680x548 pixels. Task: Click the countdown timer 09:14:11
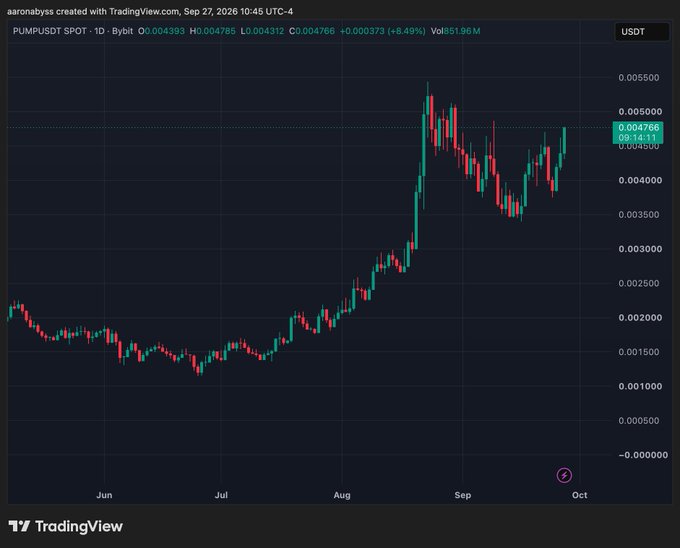tap(638, 138)
